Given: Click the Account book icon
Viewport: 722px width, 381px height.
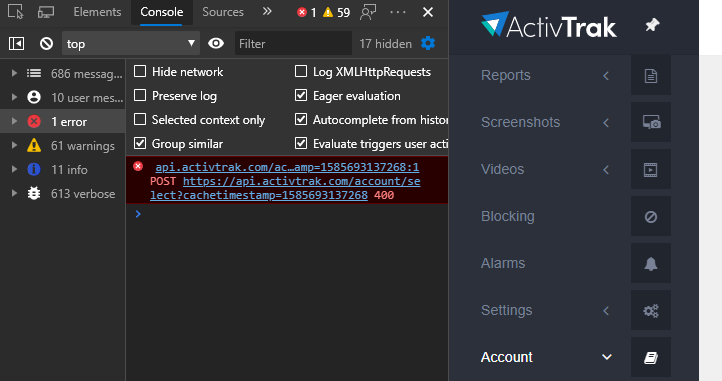Looking at the screenshot, I should (651, 358).
